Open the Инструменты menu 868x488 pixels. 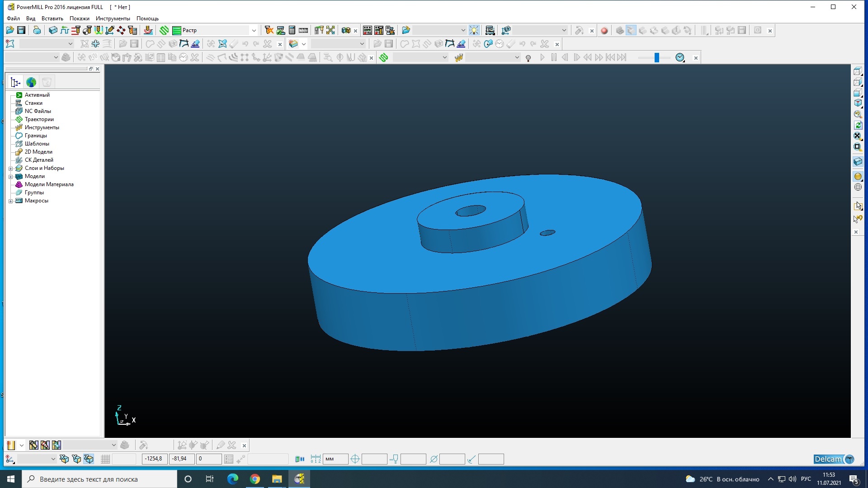tap(113, 19)
